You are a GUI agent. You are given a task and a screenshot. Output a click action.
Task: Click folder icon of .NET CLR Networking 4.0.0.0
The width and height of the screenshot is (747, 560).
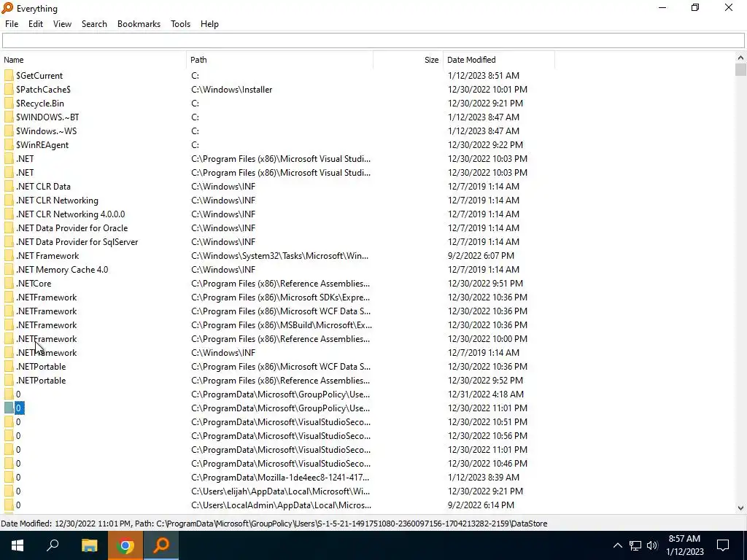(9, 214)
